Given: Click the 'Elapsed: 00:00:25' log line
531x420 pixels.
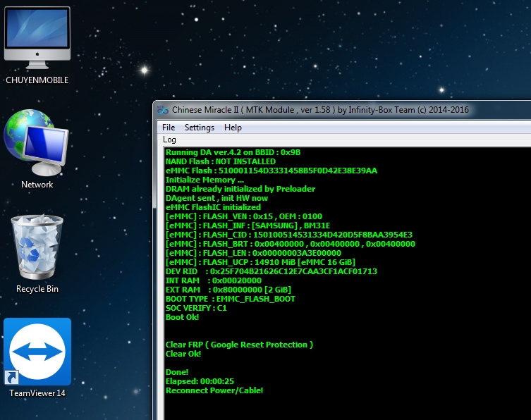Looking at the screenshot, I should (x=200, y=381).
